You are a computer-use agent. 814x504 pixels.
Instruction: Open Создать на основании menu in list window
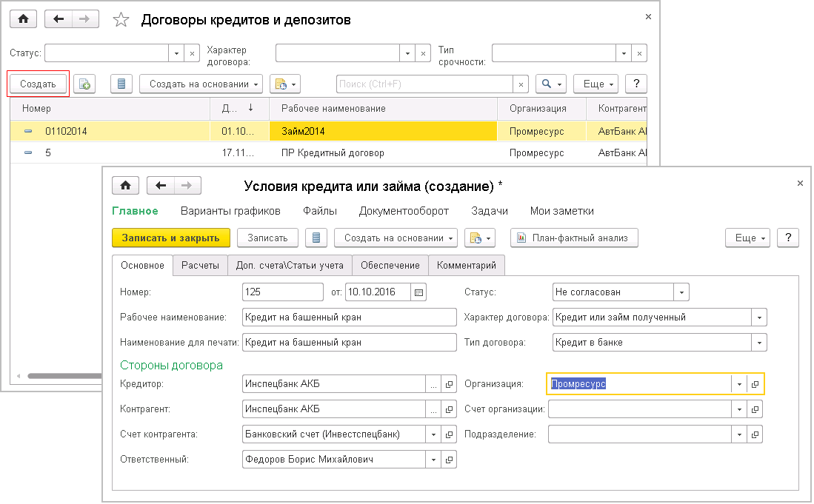201,84
